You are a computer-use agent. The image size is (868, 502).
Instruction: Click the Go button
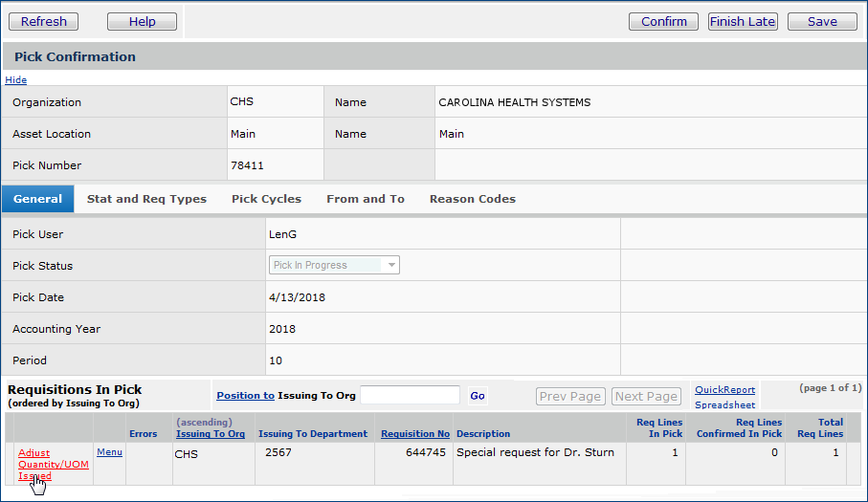pos(478,395)
